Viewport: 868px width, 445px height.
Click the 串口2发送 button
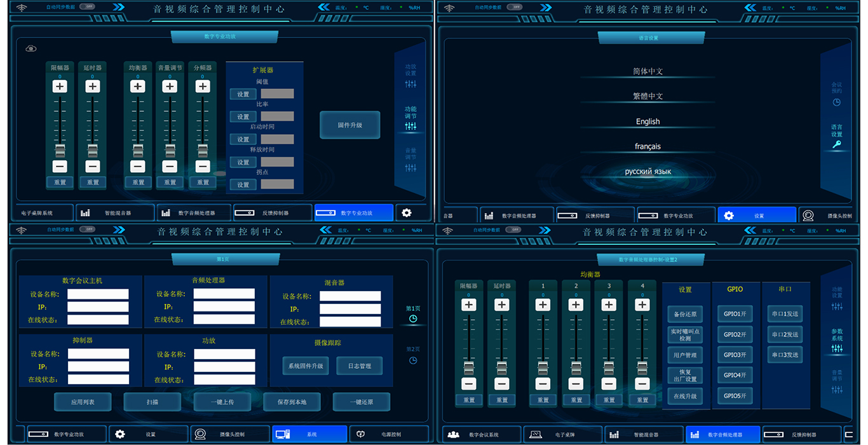tap(785, 334)
